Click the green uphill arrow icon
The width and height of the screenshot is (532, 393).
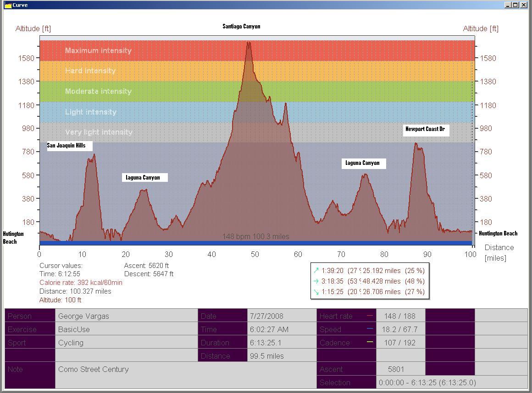[316, 271]
